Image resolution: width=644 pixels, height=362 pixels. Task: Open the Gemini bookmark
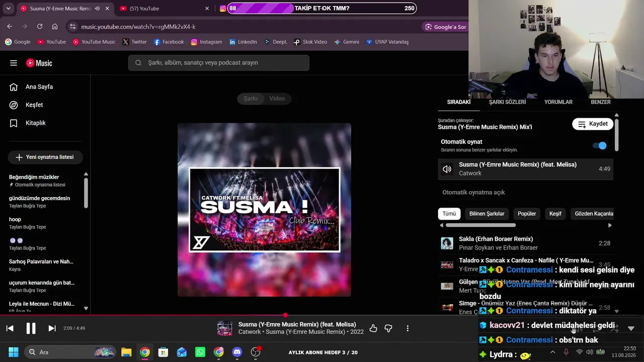(x=347, y=42)
